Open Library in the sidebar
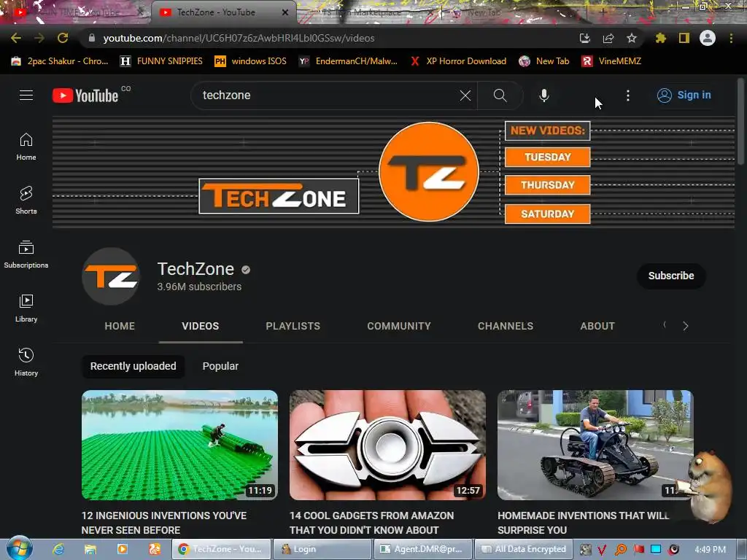The height and width of the screenshot is (560, 747). coord(26,308)
